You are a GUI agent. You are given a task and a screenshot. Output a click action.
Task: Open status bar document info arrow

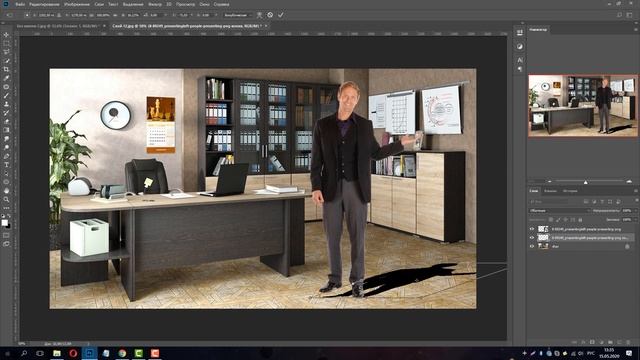(88, 344)
